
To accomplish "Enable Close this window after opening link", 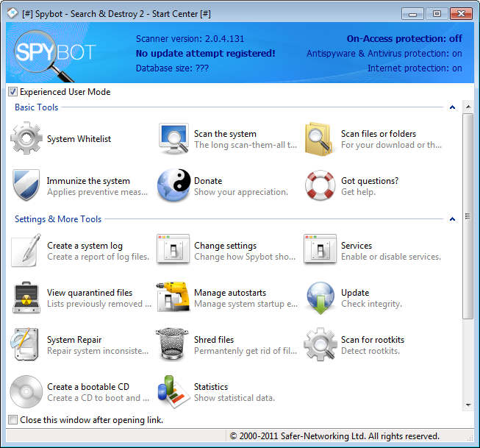I will [x=12, y=419].
